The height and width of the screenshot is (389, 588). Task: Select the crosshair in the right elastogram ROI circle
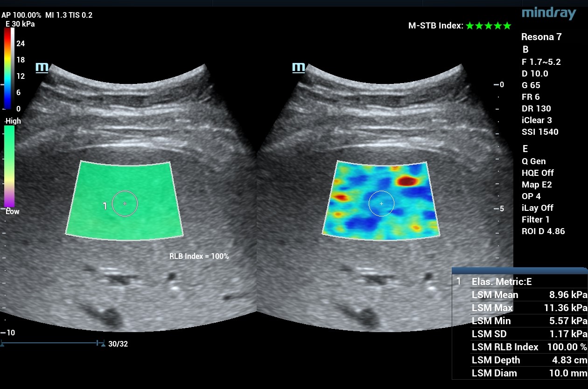(381, 204)
